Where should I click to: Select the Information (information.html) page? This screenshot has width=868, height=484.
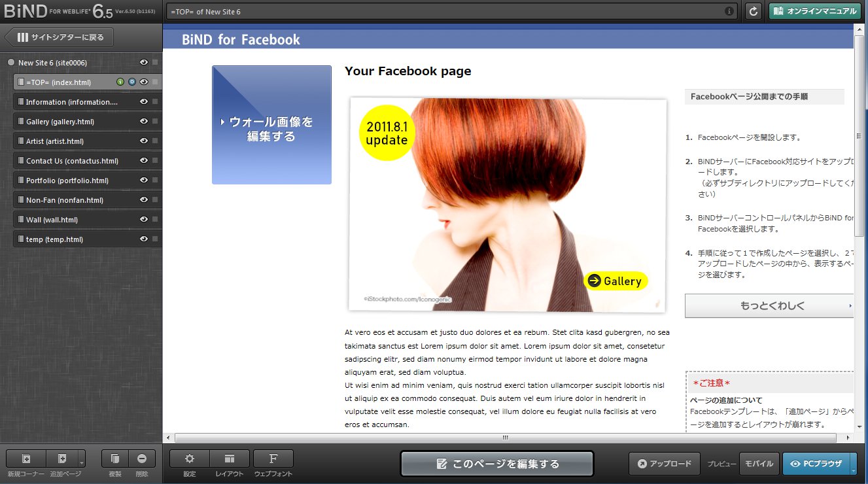88,101
